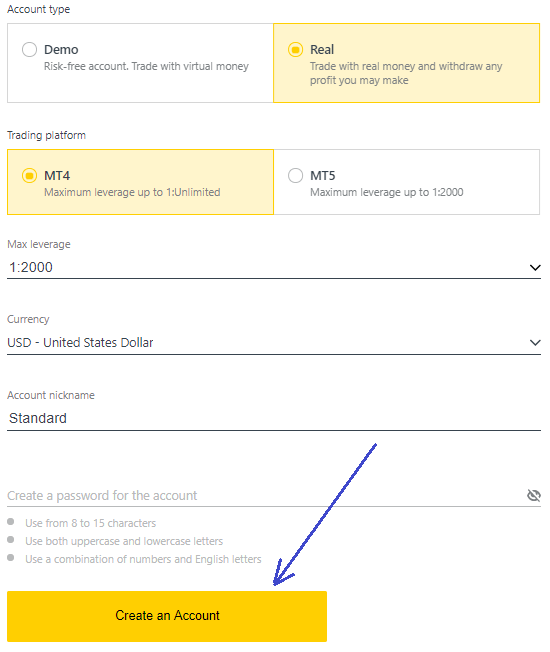Select the Real account radio button
Screen dimensions: 550x652
pyautogui.click(x=296, y=49)
